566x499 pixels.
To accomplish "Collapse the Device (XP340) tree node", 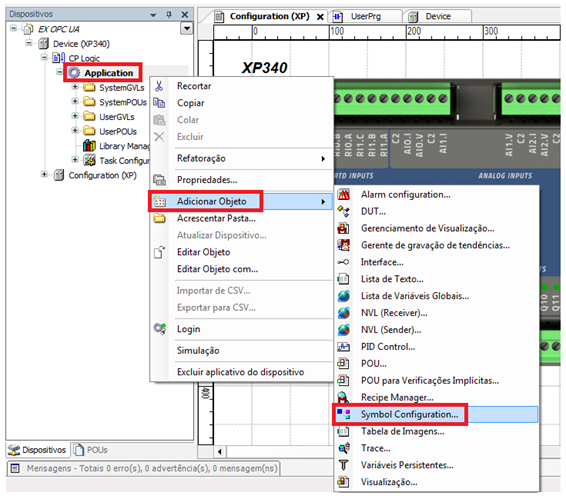I will coord(29,43).
